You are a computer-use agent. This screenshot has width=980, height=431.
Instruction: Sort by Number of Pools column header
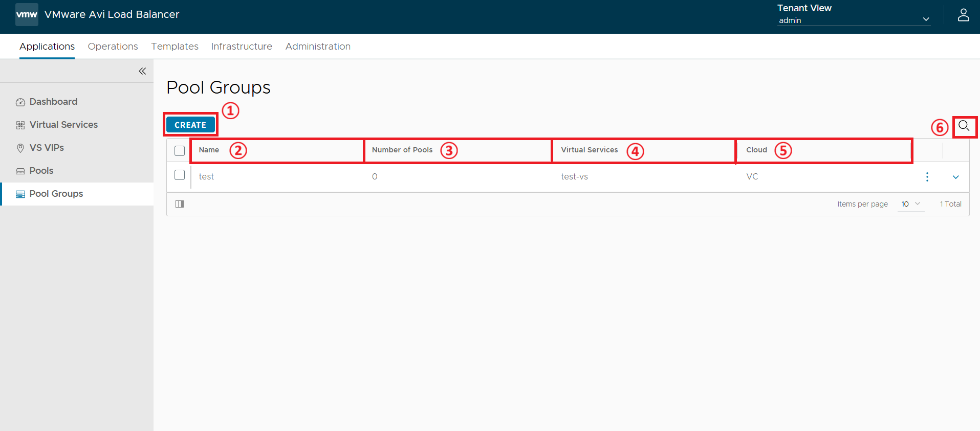[402, 150]
